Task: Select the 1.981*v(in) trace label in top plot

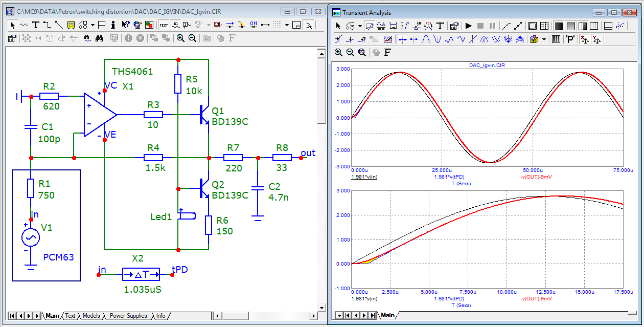Action: tap(364, 177)
